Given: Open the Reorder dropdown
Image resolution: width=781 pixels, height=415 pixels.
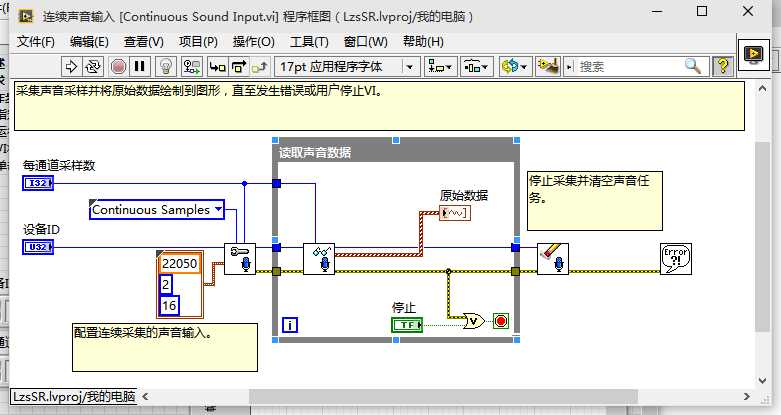Looking at the screenshot, I should pyautogui.click(x=515, y=66).
